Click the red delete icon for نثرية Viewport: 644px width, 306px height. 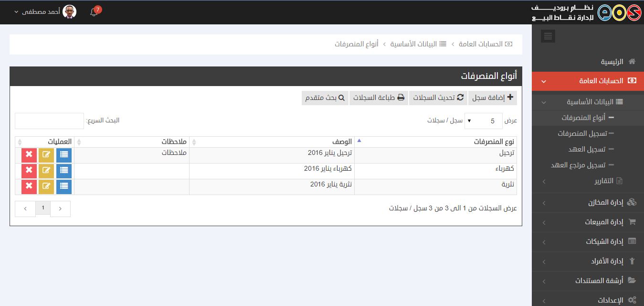tap(29, 186)
